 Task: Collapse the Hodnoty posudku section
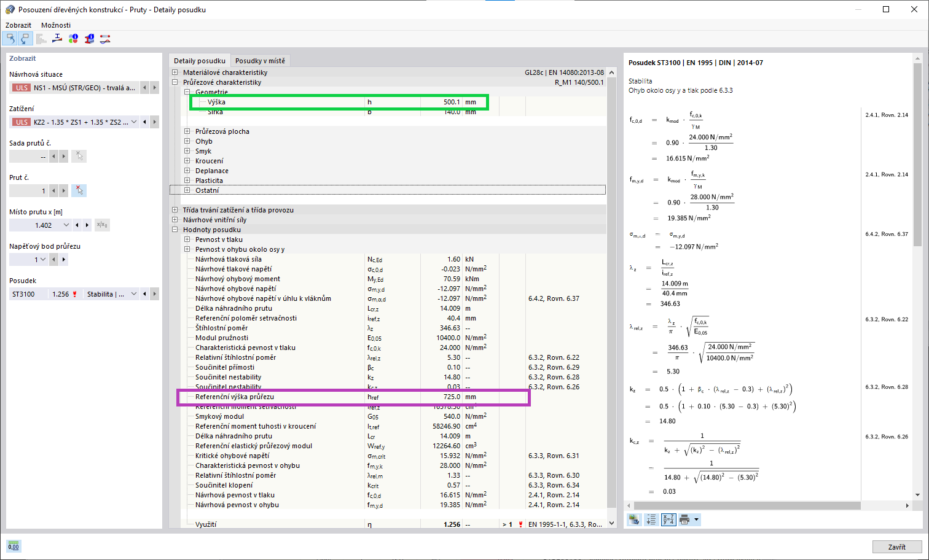coord(175,230)
